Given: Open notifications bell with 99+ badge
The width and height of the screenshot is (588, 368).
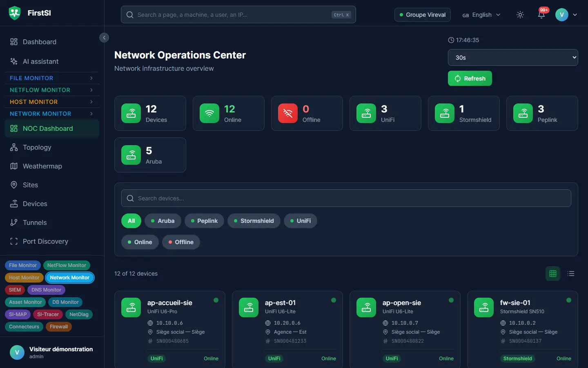Looking at the screenshot, I should click(x=541, y=15).
